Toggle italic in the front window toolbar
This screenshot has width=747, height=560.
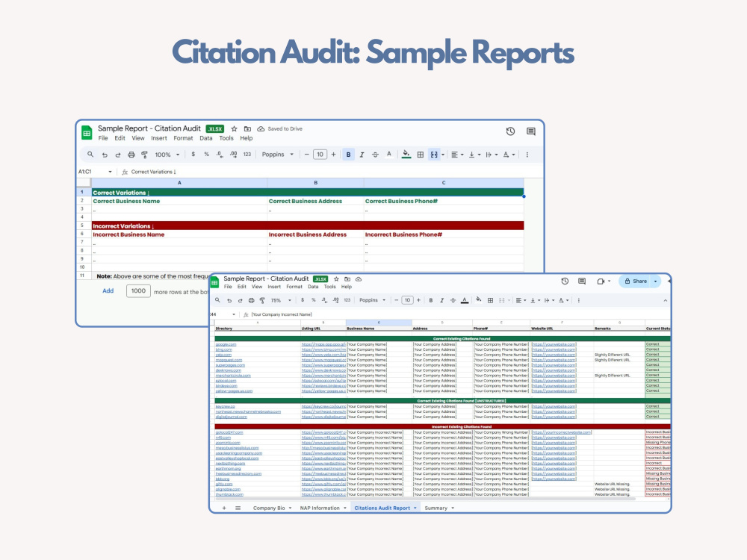coord(441,300)
